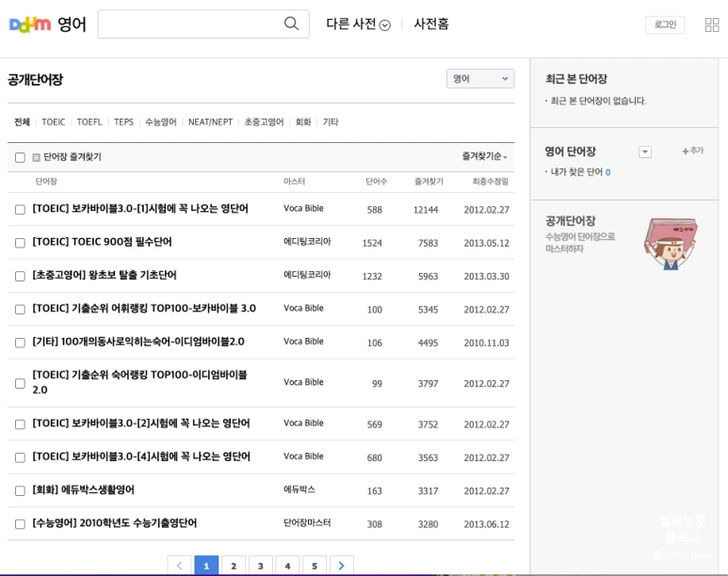Screen dimensions: 728x576
Task: Select the 수능영어 category tab
Action: click(x=161, y=122)
